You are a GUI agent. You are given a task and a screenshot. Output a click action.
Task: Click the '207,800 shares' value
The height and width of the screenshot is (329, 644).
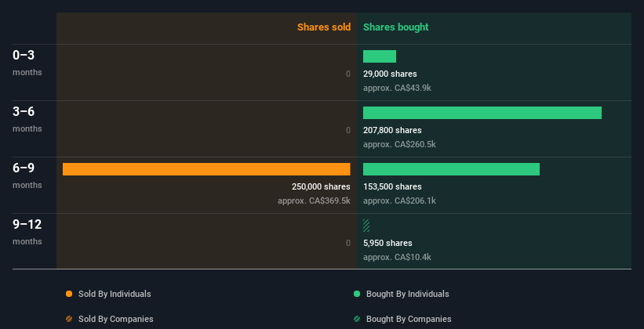click(392, 130)
